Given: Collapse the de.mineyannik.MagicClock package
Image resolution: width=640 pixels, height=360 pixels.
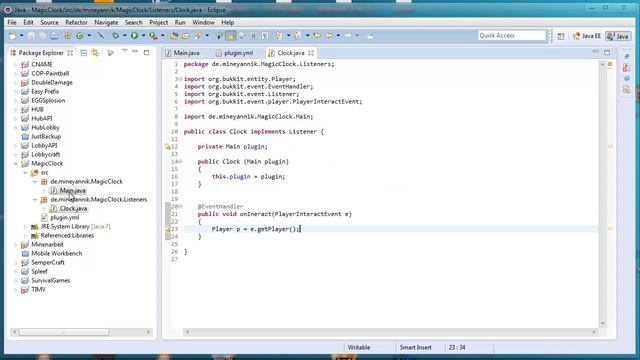Looking at the screenshot, I should click(x=35, y=182).
